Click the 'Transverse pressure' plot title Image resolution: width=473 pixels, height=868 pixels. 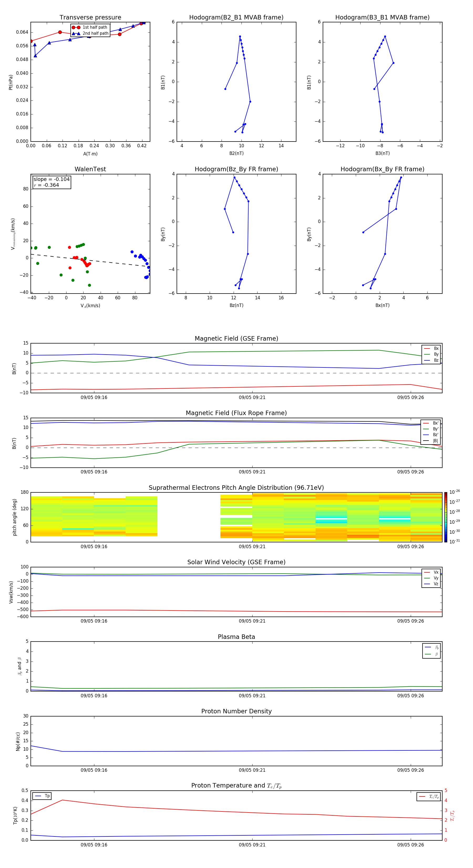90,18
